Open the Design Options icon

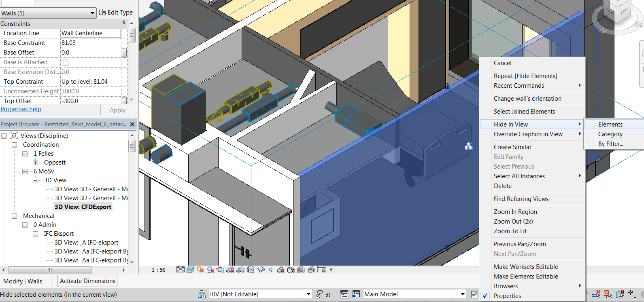pyautogui.click(x=344, y=294)
